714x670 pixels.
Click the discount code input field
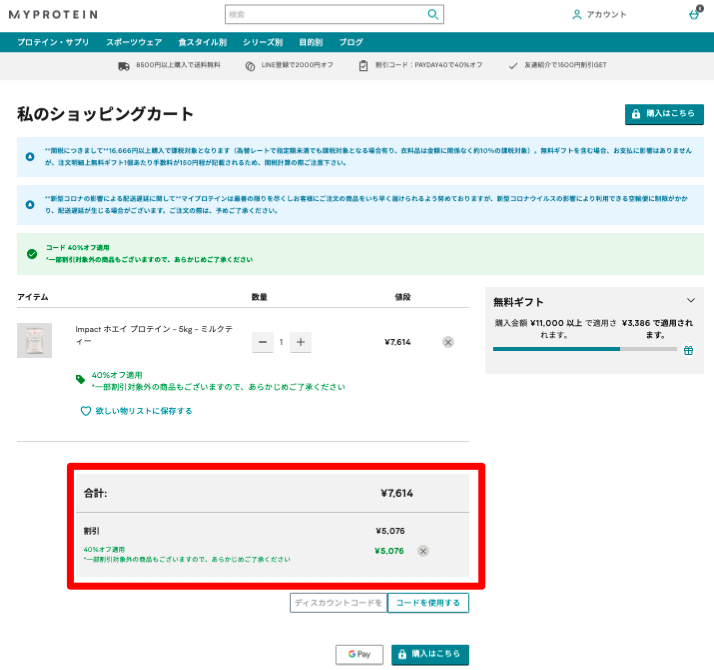coord(338,603)
